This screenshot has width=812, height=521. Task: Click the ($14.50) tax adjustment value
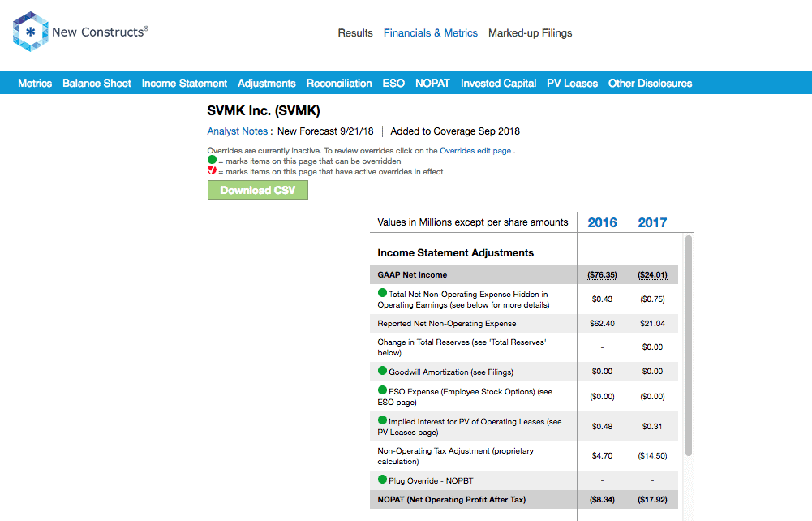(x=652, y=456)
